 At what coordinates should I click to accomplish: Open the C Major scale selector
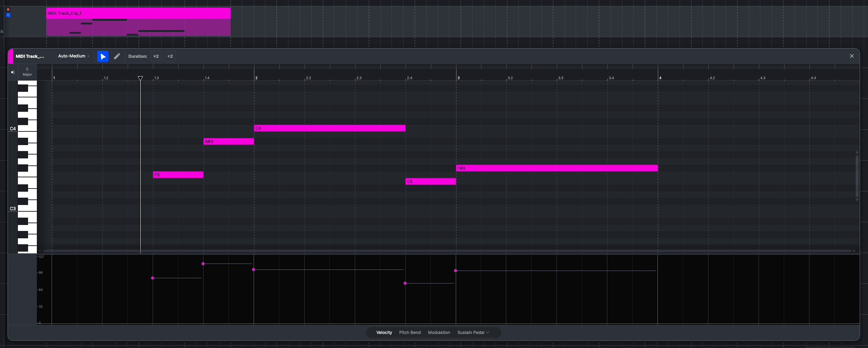click(x=27, y=72)
